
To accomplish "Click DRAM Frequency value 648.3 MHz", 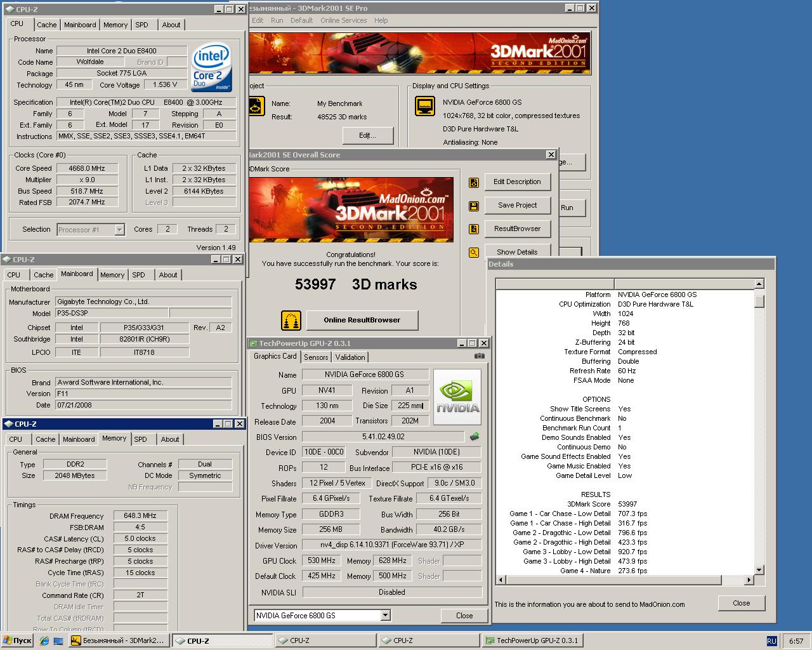I will pyautogui.click(x=141, y=516).
